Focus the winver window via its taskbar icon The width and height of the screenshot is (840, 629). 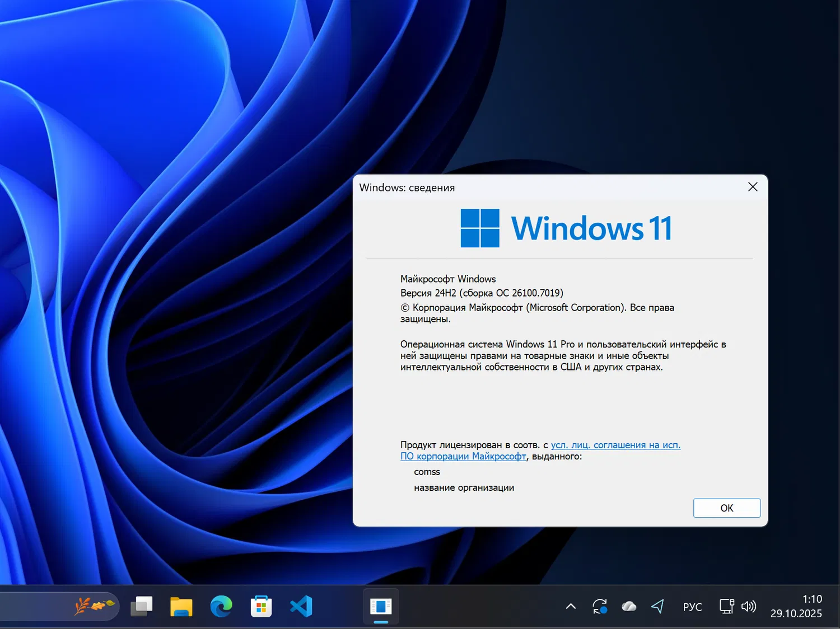[381, 606]
